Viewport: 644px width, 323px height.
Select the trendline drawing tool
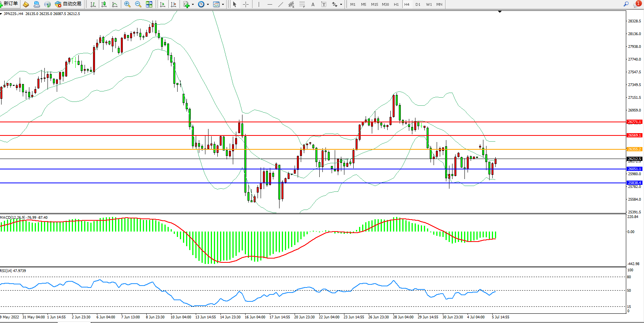281,4
